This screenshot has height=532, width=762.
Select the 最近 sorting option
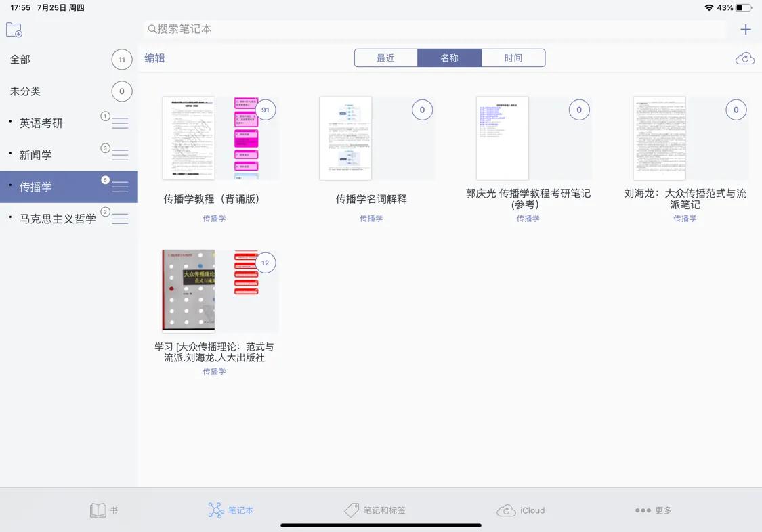(385, 58)
